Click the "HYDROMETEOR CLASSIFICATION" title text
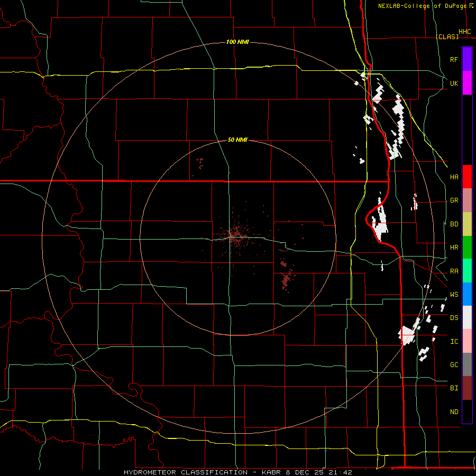Screen dimensions: 476x476 [x=186, y=472]
